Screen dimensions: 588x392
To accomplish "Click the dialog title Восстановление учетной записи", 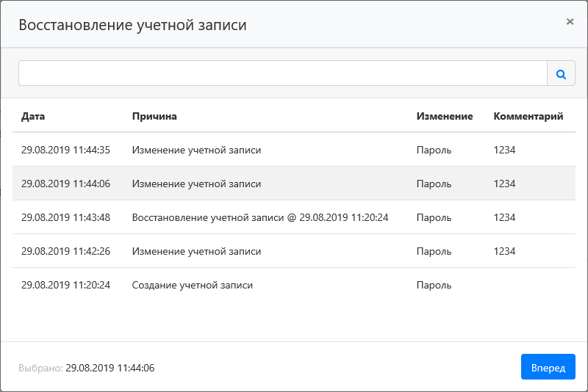I will click(132, 25).
